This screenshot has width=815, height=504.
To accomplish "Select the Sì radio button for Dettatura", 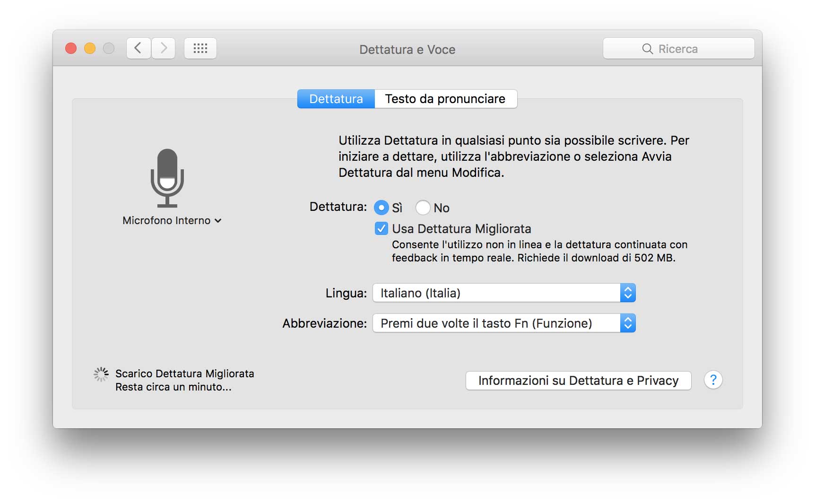I will click(x=381, y=208).
